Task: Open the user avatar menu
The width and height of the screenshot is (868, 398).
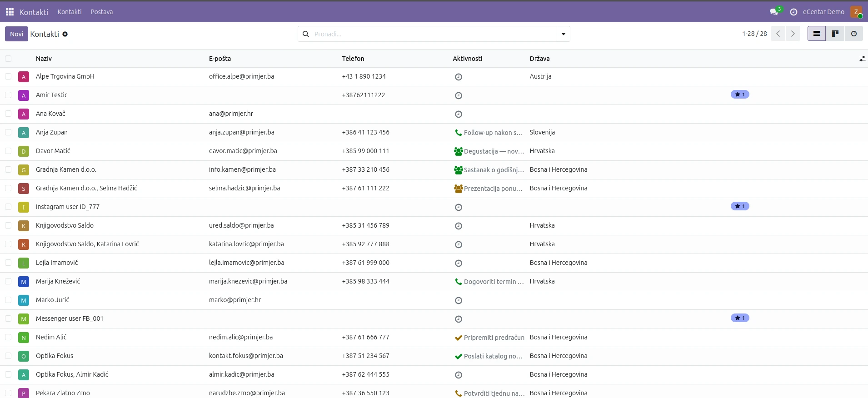Action: tap(856, 12)
